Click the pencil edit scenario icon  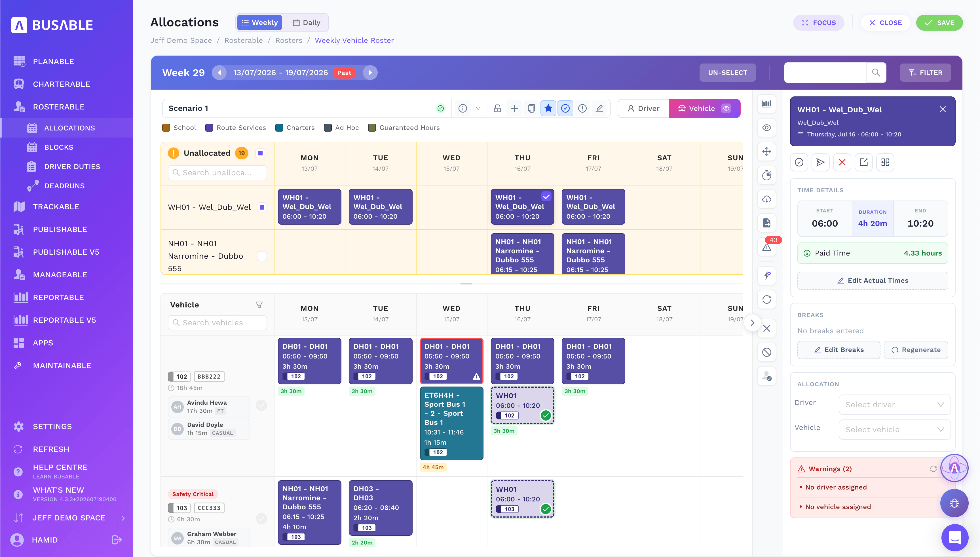(599, 109)
